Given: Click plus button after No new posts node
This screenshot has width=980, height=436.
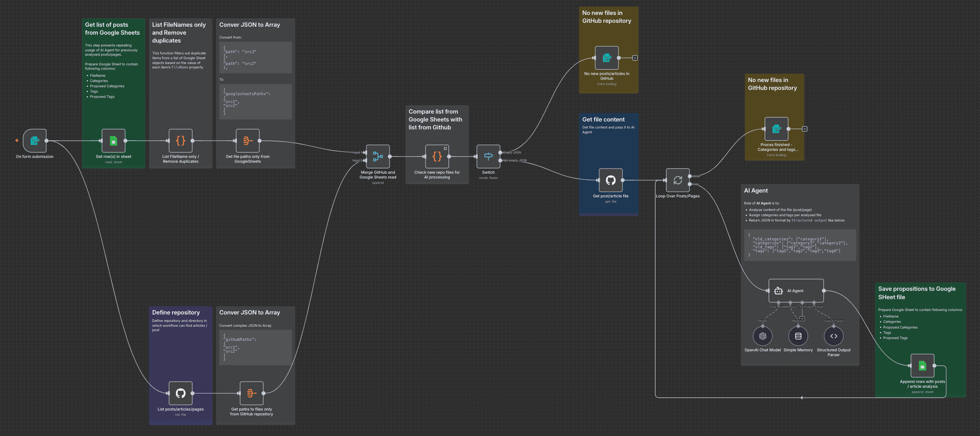Looking at the screenshot, I should pos(635,58).
